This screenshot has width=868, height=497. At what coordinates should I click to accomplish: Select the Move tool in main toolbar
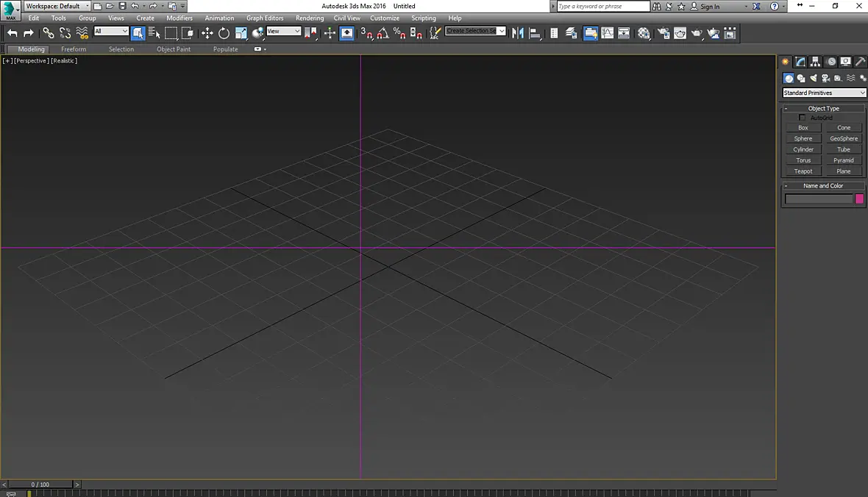[207, 33]
